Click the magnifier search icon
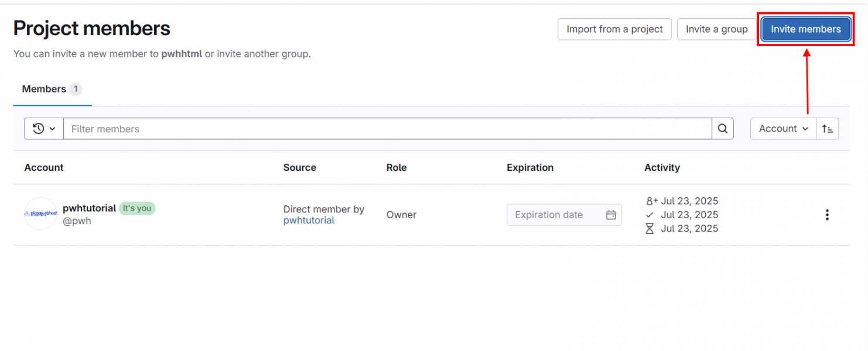Image resolution: width=868 pixels, height=351 pixels. (x=723, y=129)
